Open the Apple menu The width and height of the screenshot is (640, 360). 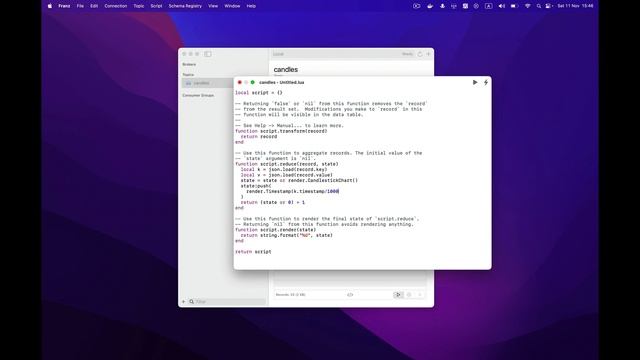point(50,6)
